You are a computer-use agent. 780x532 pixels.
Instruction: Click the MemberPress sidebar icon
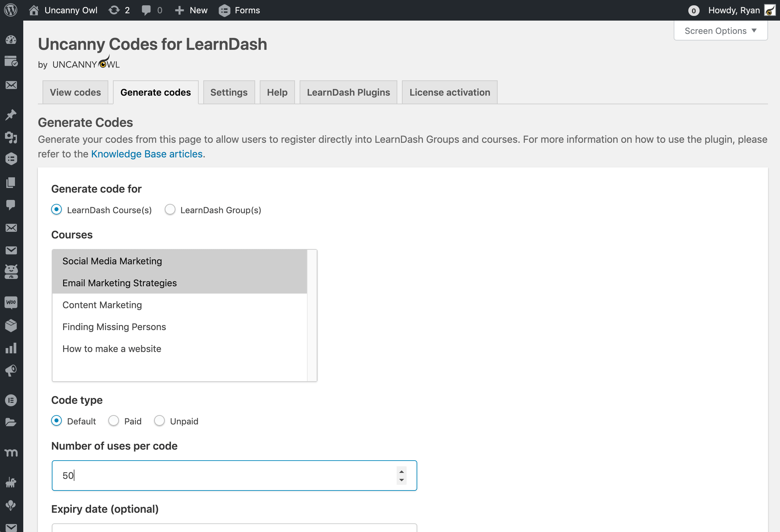pyautogui.click(x=11, y=453)
